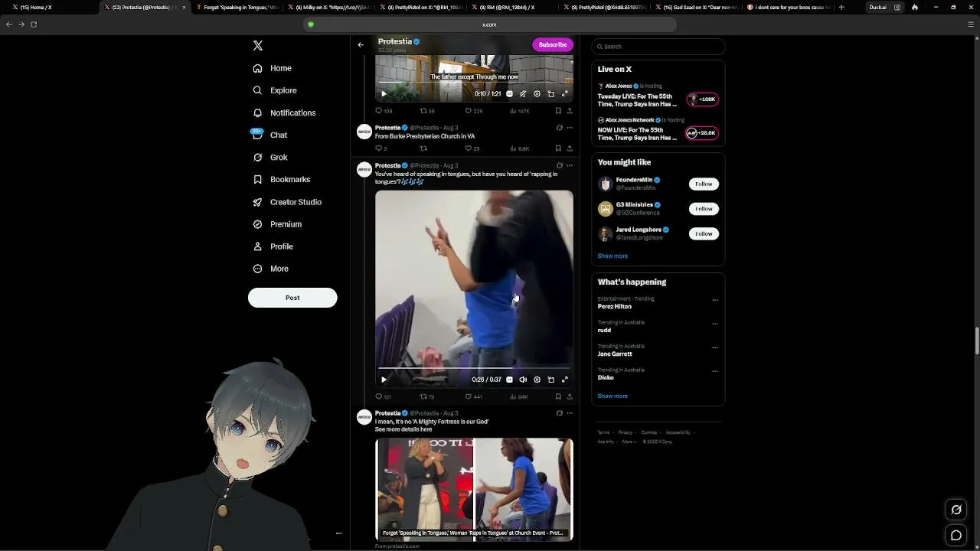Viewport: 980px width, 551px height.
Task: Like the post with 441 likes
Action: [x=473, y=397]
